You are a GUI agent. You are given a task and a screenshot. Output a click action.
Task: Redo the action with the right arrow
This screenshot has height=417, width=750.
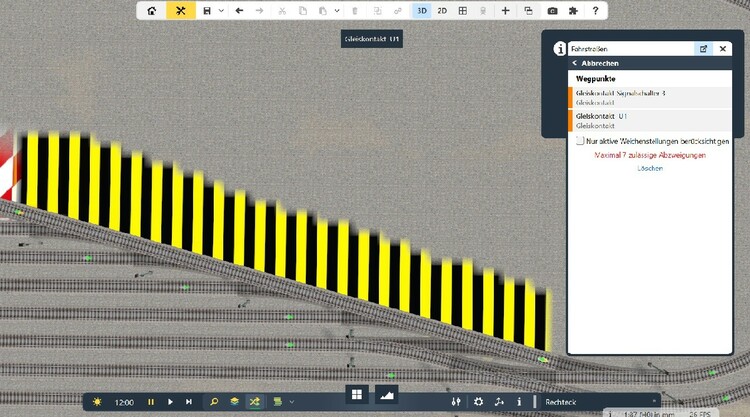pos(259,11)
